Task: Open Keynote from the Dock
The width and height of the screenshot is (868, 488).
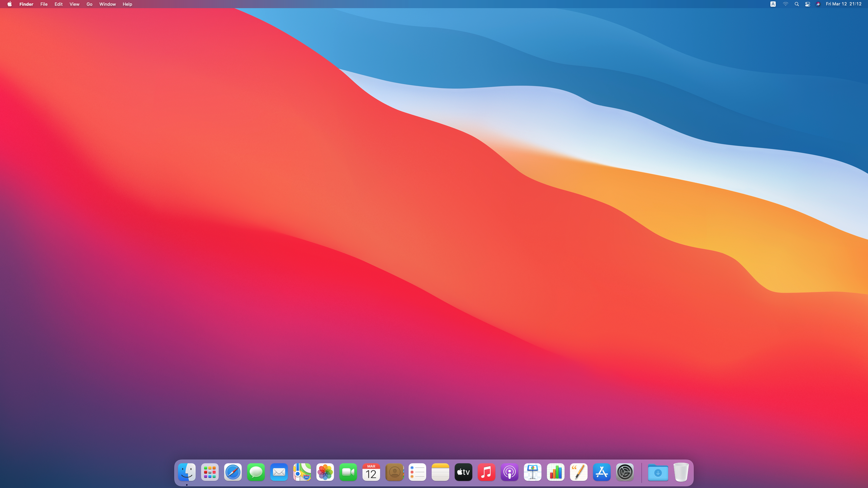Action: [x=533, y=472]
